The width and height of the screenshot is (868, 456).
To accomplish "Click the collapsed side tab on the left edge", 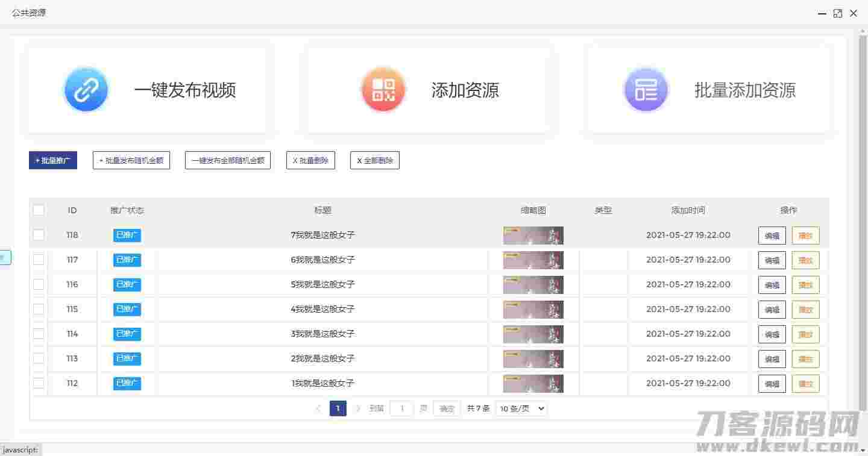I will coord(6,257).
